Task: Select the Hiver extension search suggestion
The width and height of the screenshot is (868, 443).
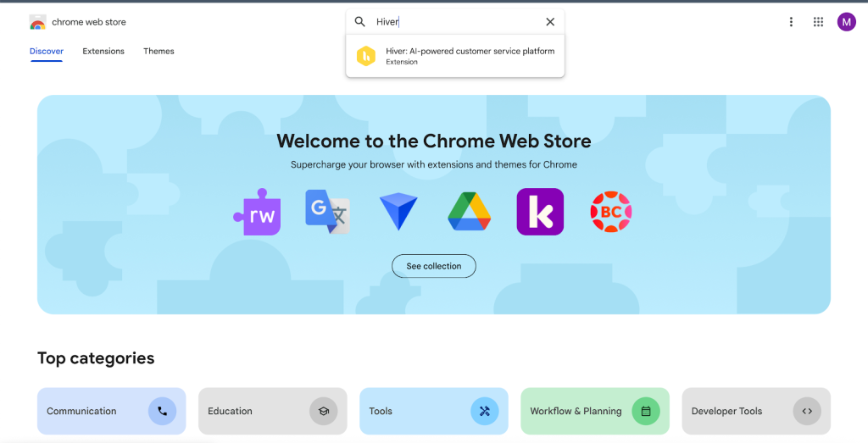Action: (x=455, y=56)
